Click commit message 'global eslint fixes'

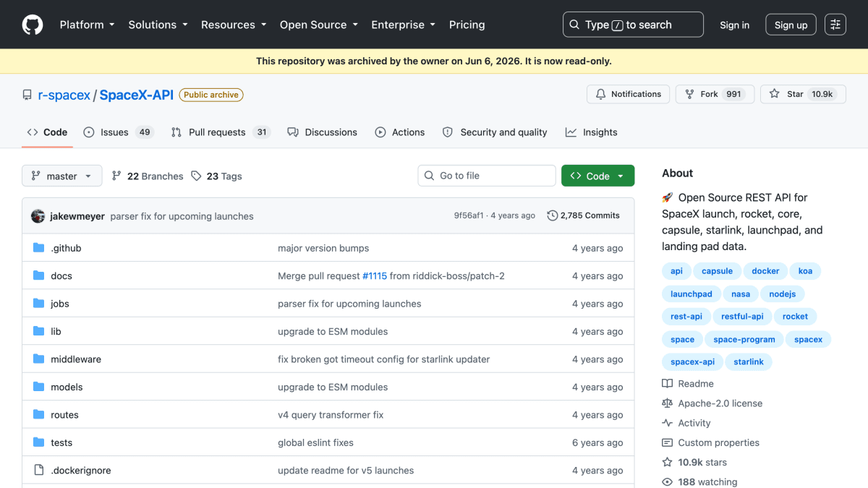pos(315,442)
